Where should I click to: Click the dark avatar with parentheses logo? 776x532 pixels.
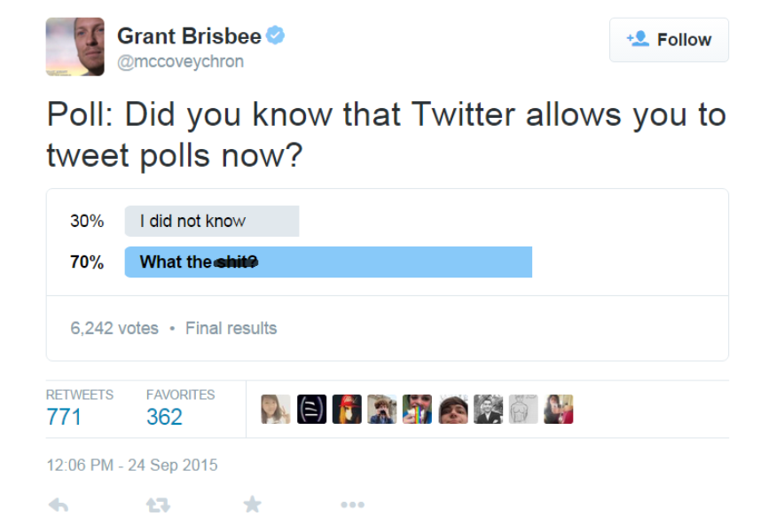[311, 409]
